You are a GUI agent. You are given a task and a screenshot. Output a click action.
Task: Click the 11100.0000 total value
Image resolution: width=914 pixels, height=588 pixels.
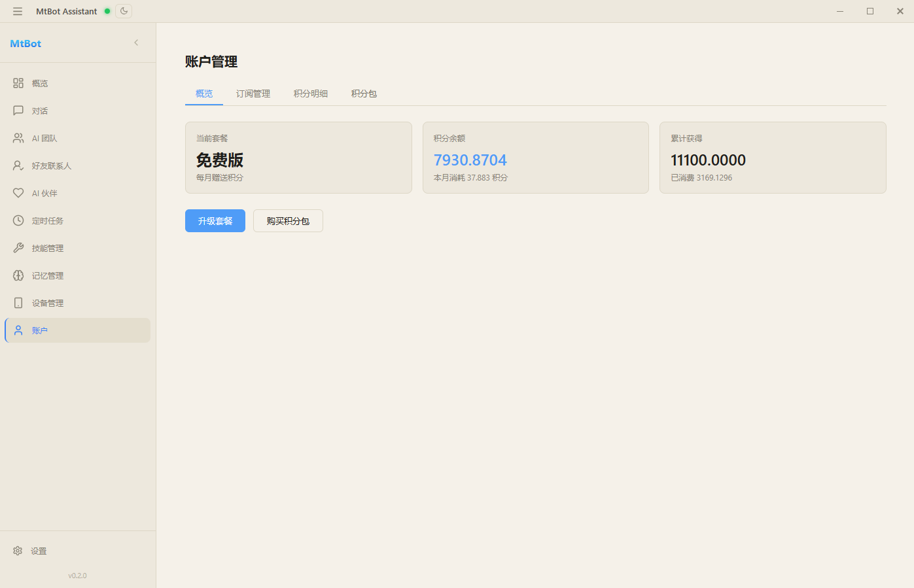click(x=708, y=160)
